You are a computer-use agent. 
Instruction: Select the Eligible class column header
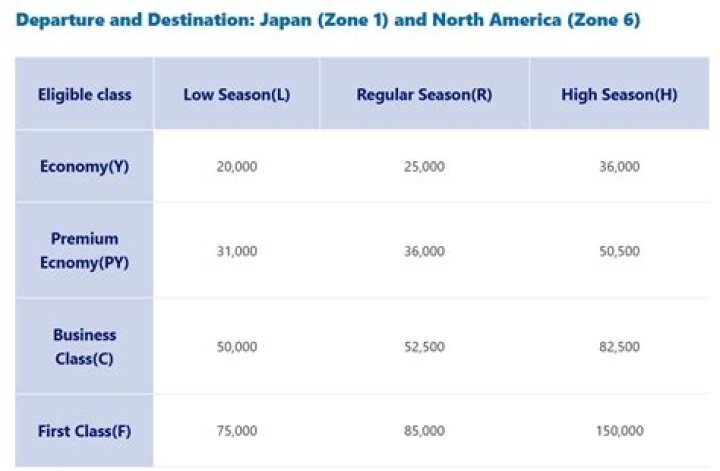point(84,95)
